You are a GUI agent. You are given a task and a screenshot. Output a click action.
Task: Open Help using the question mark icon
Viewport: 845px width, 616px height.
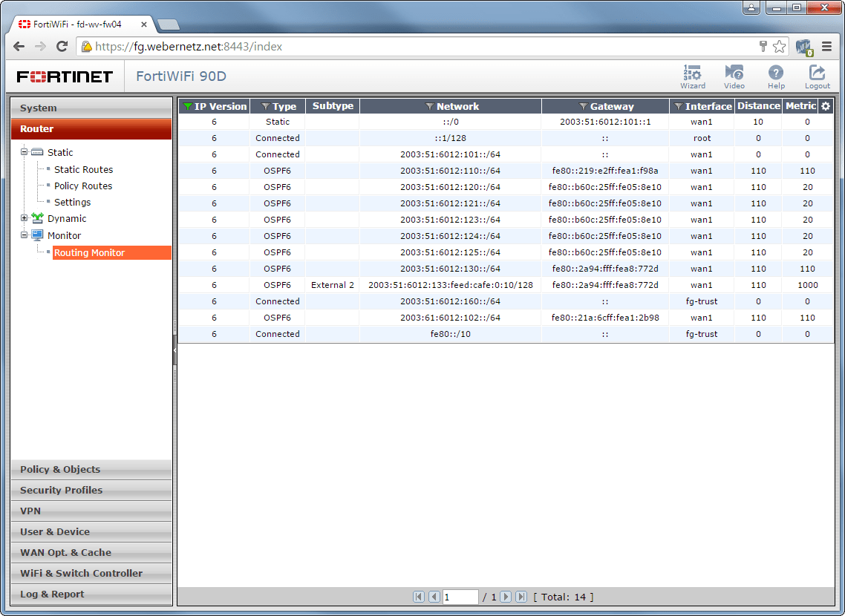pyautogui.click(x=775, y=74)
